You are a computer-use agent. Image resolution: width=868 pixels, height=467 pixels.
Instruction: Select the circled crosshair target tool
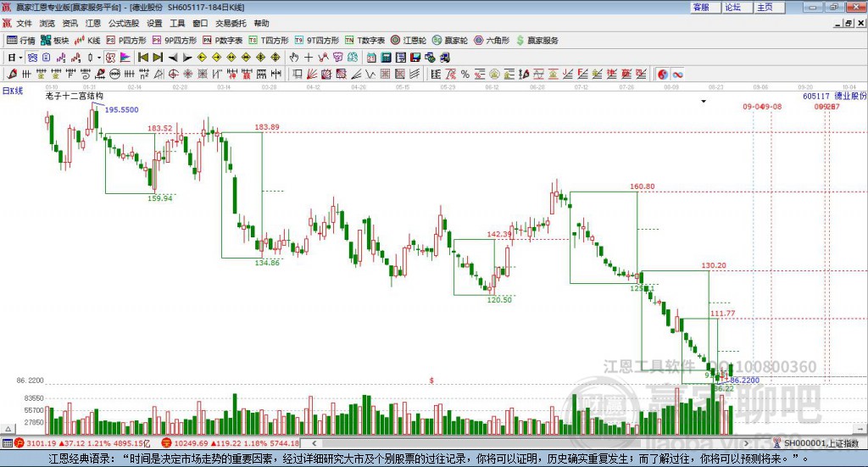pos(173,74)
